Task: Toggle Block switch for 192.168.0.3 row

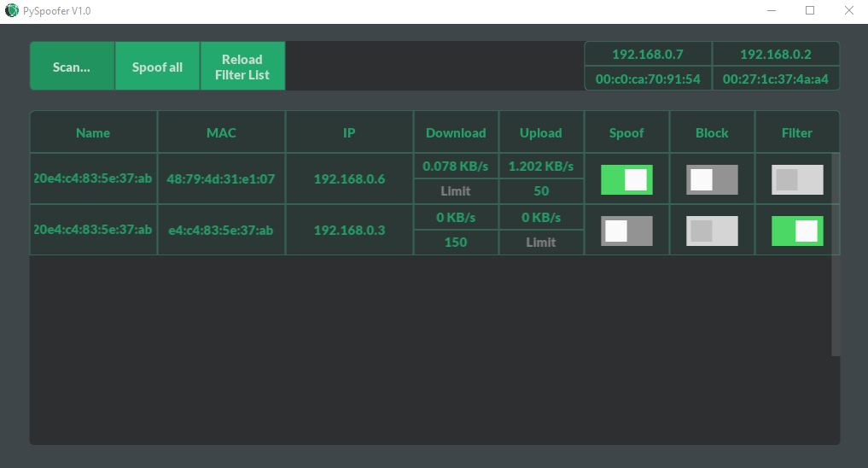Action: (712, 231)
